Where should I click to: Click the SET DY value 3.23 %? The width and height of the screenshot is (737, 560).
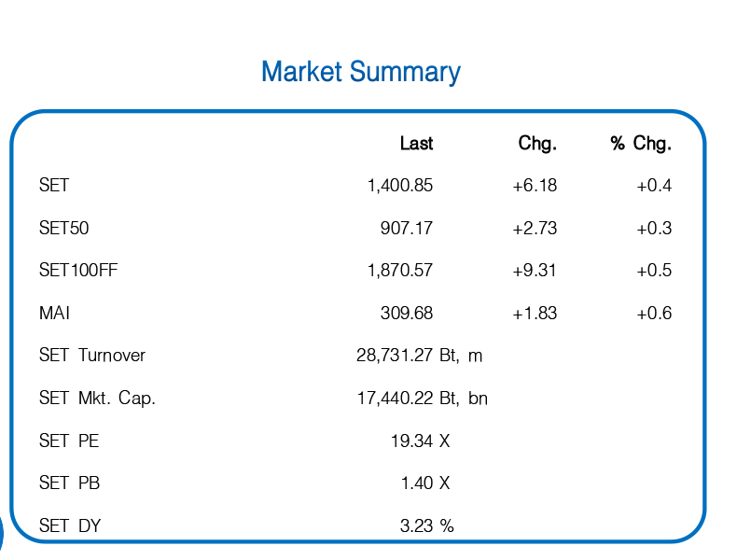pos(426,525)
